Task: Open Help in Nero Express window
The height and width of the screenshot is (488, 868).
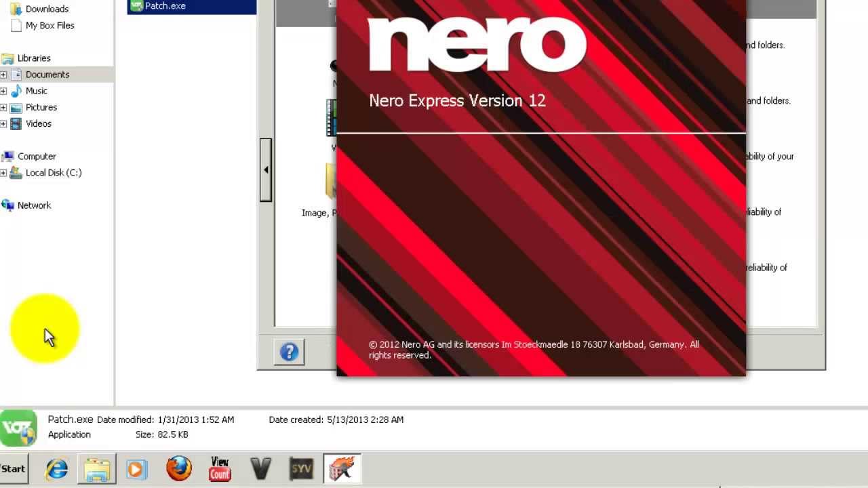Action: [x=289, y=352]
